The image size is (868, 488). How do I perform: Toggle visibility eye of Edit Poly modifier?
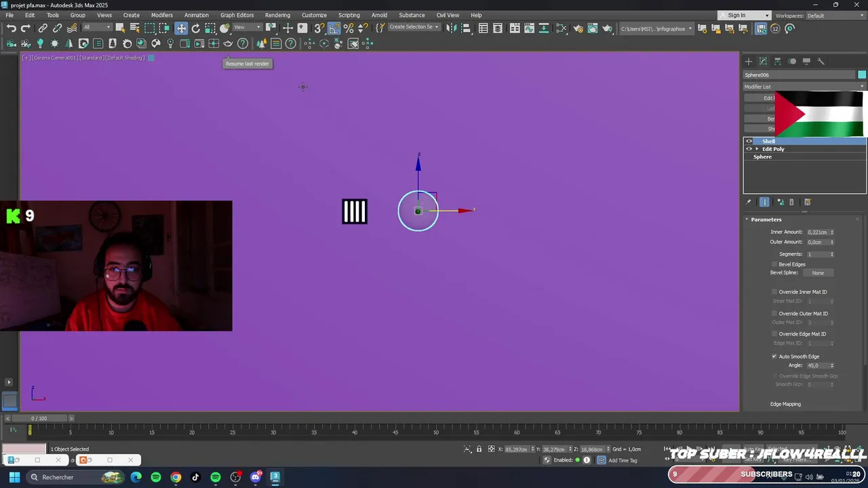click(x=749, y=149)
